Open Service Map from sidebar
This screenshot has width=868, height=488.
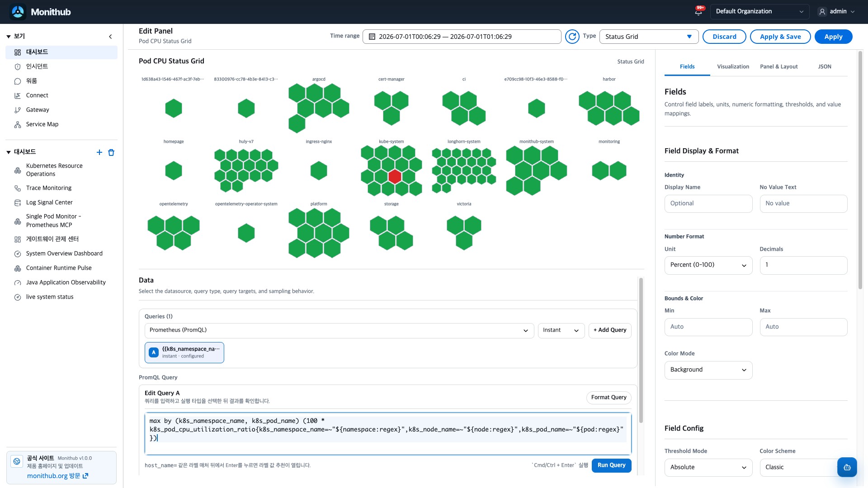42,124
